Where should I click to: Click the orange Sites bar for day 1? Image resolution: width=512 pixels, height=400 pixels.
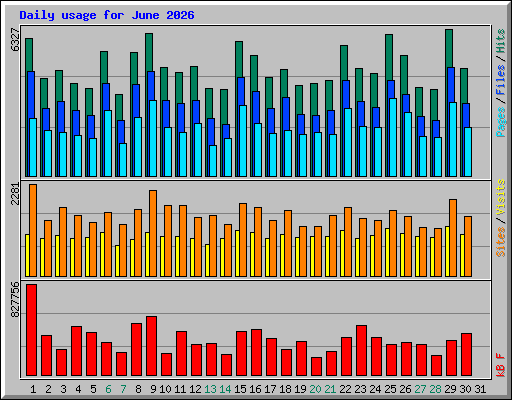point(33,230)
